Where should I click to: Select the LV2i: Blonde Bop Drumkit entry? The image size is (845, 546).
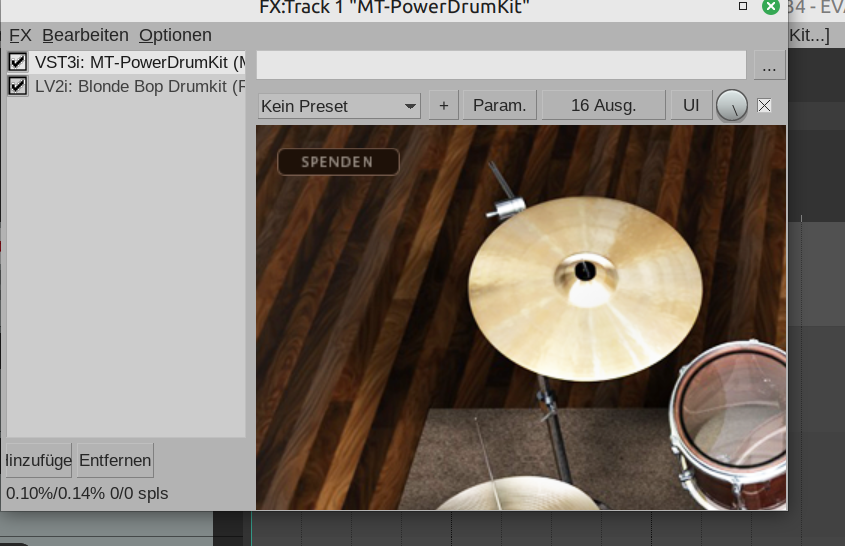[x=140, y=86]
